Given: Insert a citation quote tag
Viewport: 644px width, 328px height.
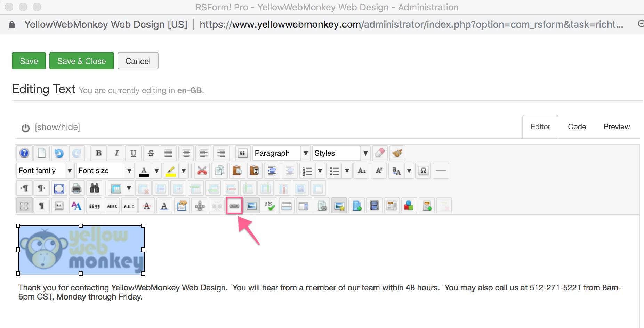Looking at the screenshot, I should tap(95, 206).
